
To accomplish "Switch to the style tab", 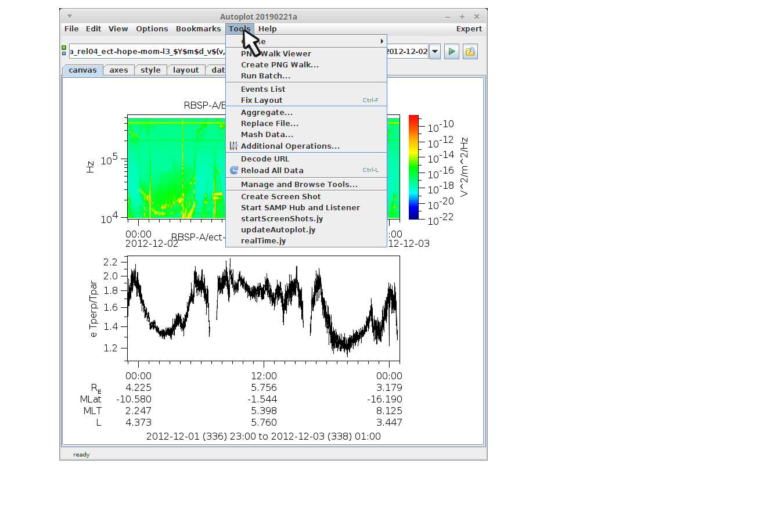I will (150, 70).
